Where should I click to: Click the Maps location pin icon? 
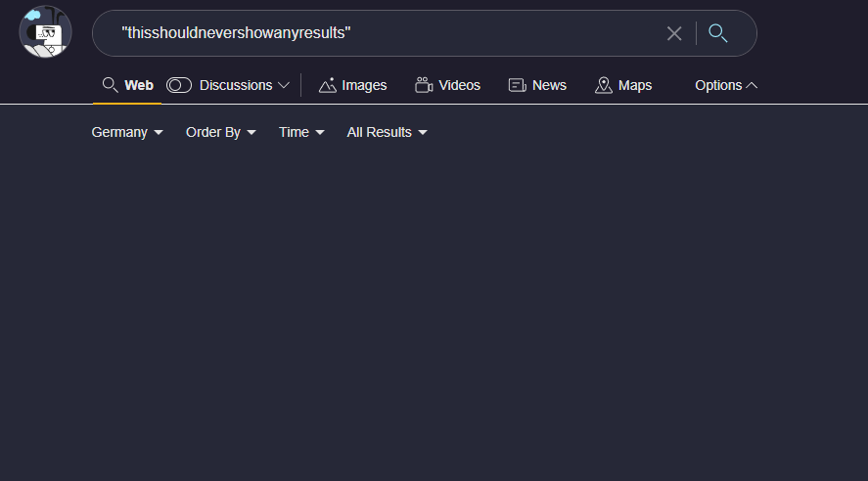pos(604,85)
